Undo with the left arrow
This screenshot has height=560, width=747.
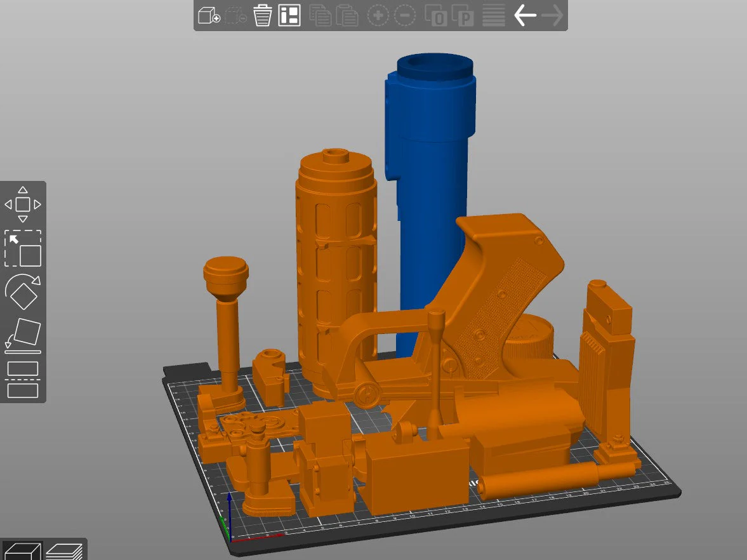pyautogui.click(x=525, y=15)
